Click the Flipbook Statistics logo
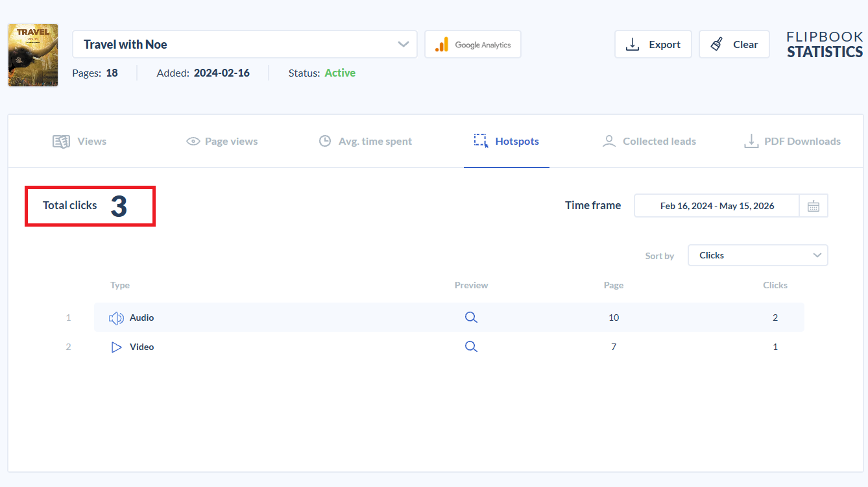Screen dimensions: 868x487 825,44
